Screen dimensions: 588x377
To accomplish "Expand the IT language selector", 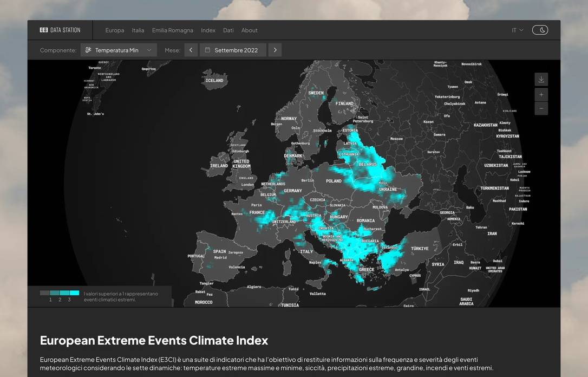I will point(517,30).
